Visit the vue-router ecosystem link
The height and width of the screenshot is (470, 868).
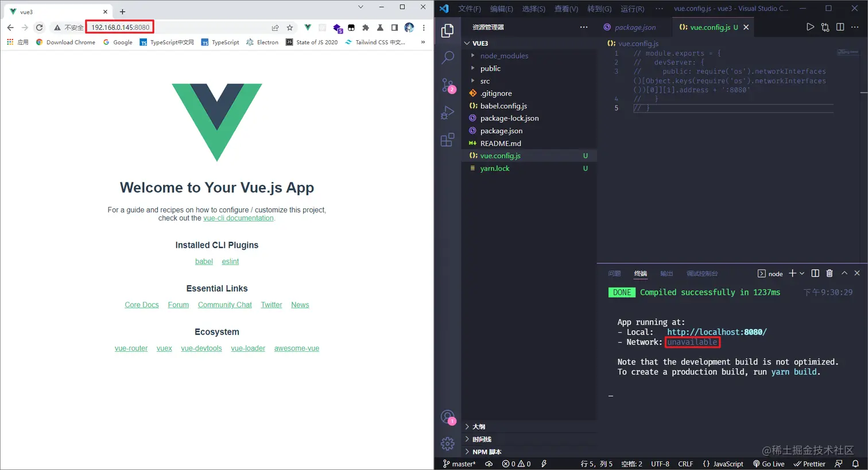click(x=131, y=348)
